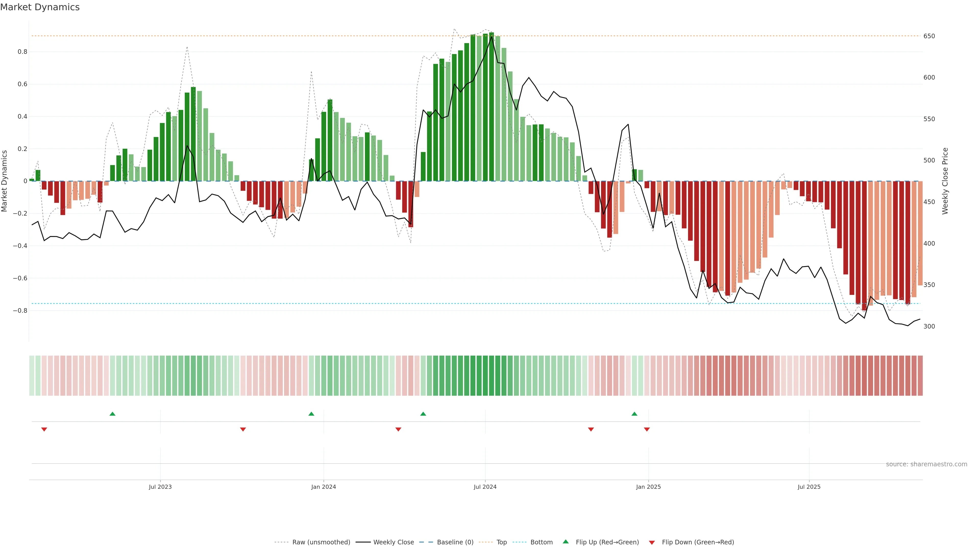Click the first red flip-down triangle marker

(x=44, y=429)
